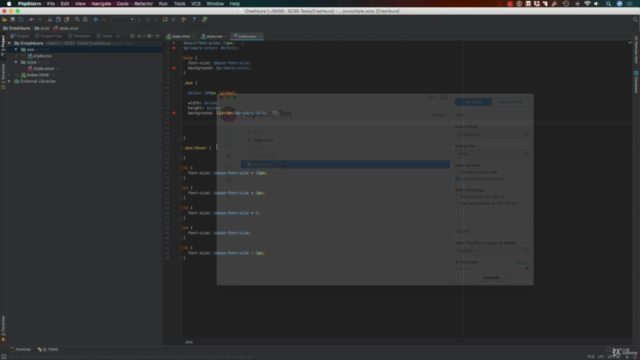Open the Output Style dropdown
This screenshot has width=640, height=360.
492,134
